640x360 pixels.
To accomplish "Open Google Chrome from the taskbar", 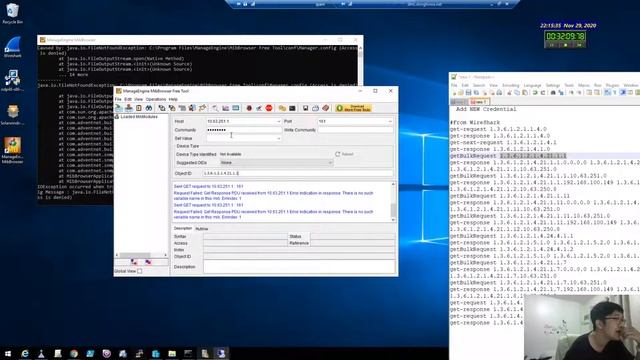I will [74, 353].
